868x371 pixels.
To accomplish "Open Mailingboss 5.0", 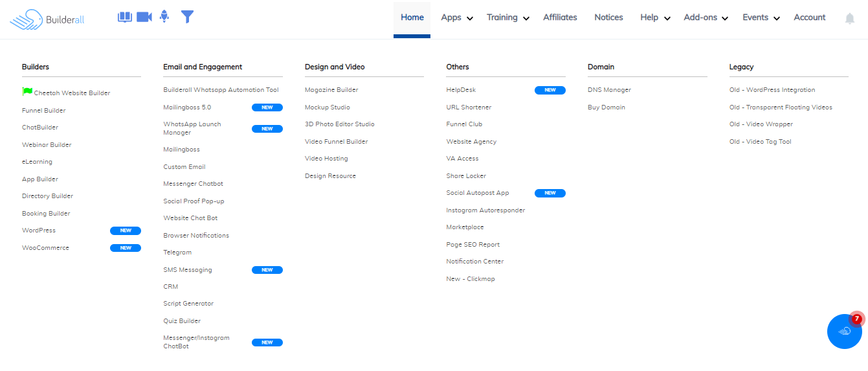I will 187,107.
